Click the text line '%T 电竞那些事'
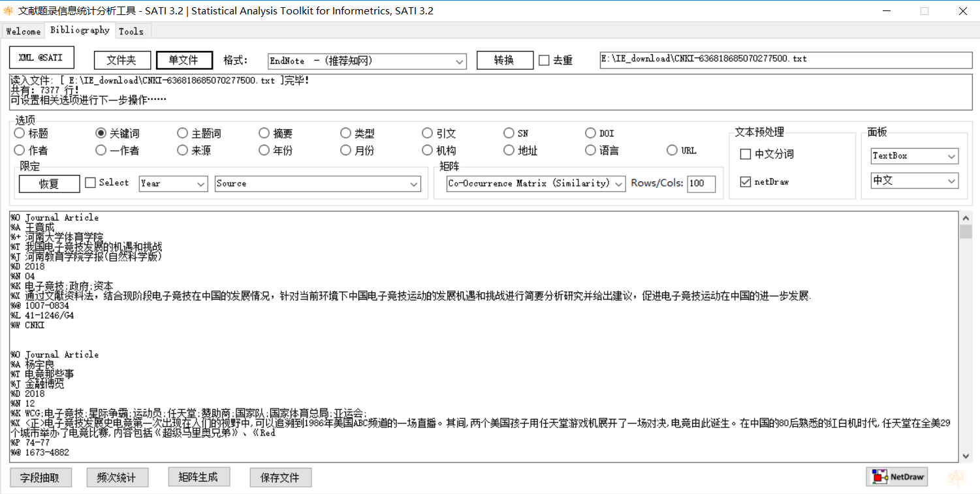Screen dimensions: 980x494 tap(42, 374)
